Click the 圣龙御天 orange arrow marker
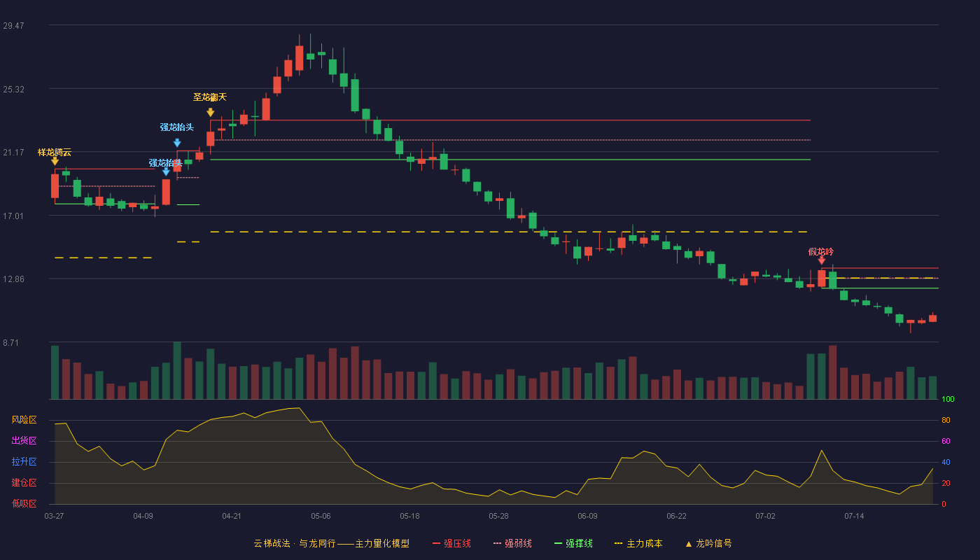 tap(210, 112)
